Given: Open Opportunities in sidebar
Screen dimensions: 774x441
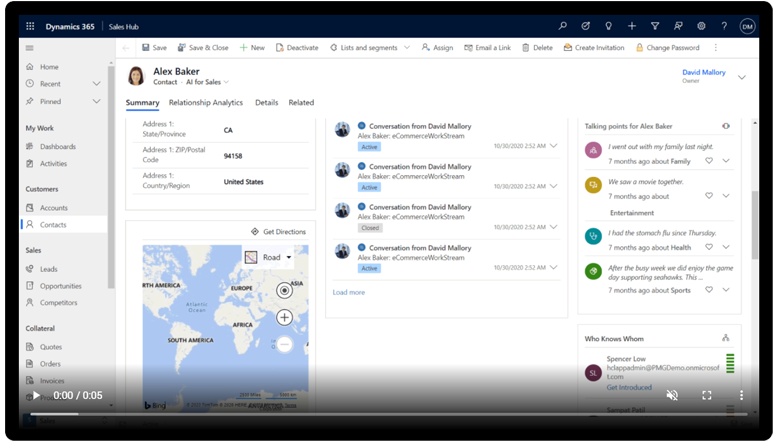Looking at the screenshot, I should 63,286.
